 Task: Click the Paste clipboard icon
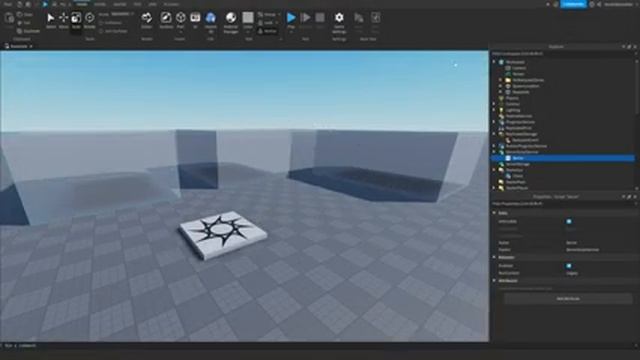9,18
